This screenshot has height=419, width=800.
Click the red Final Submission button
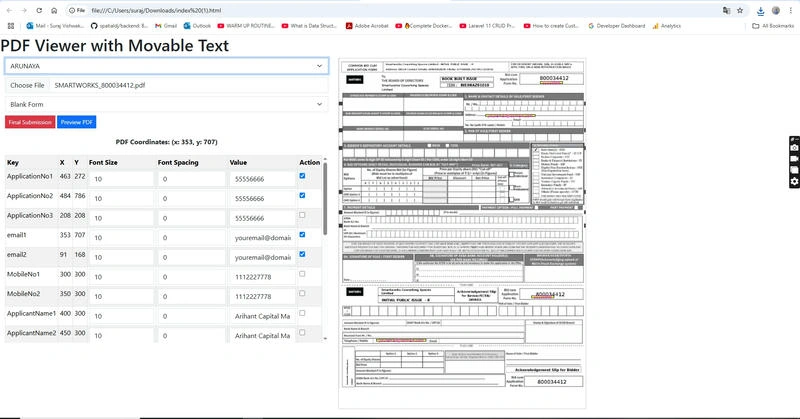coord(30,122)
